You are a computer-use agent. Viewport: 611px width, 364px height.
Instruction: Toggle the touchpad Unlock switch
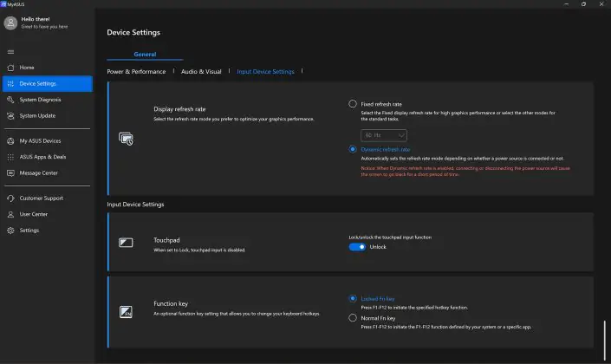(357, 247)
